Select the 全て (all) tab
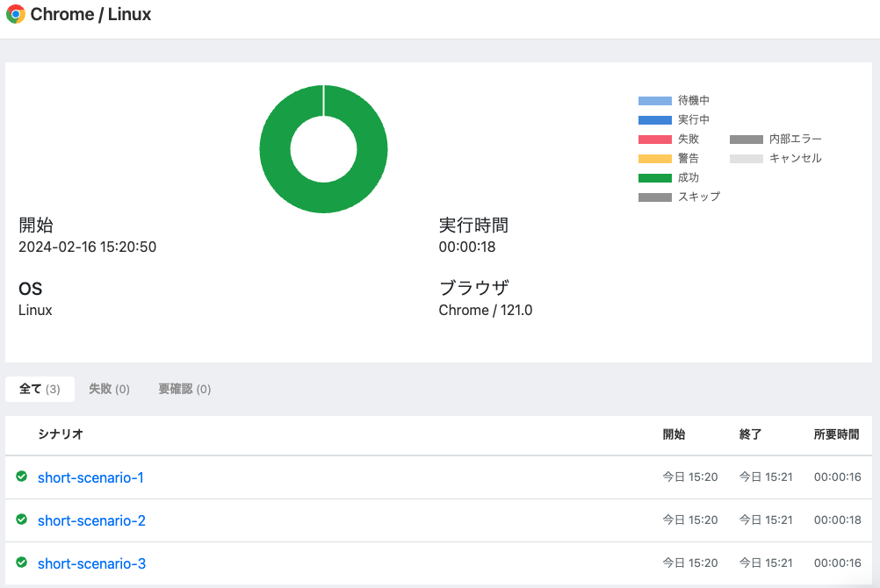The width and height of the screenshot is (880, 588). point(40,389)
